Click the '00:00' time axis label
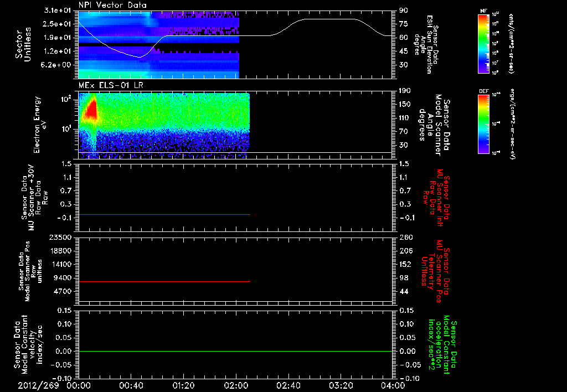This screenshot has height=392, width=567. click(79, 385)
